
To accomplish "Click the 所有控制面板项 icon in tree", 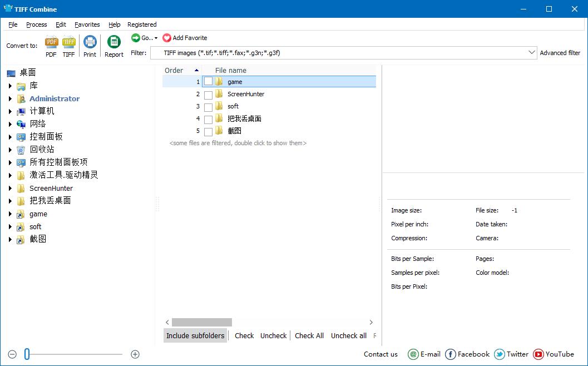I will click(21, 162).
